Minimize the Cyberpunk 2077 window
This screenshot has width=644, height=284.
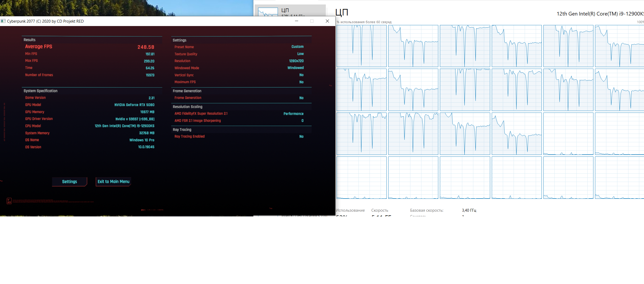tap(296, 21)
